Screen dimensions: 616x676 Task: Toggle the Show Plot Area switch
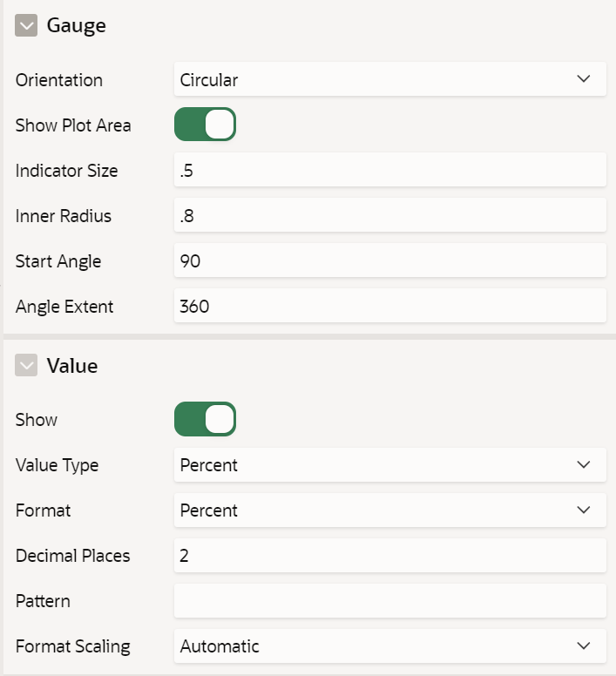(205, 125)
